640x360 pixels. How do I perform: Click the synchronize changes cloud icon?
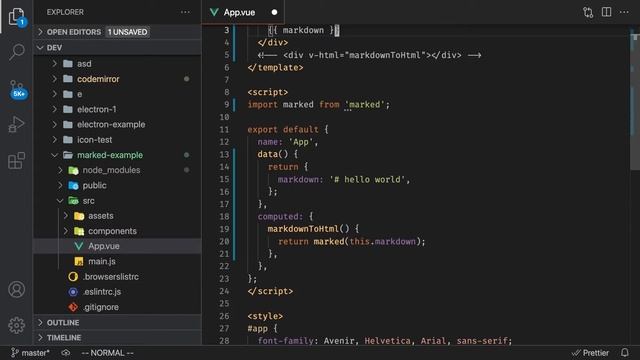65,353
